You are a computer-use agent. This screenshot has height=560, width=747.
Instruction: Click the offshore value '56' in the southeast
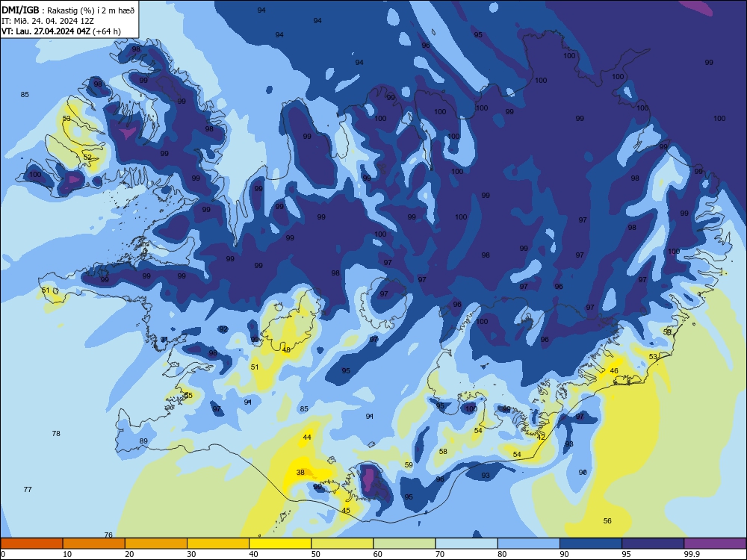(x=607, y=521)
